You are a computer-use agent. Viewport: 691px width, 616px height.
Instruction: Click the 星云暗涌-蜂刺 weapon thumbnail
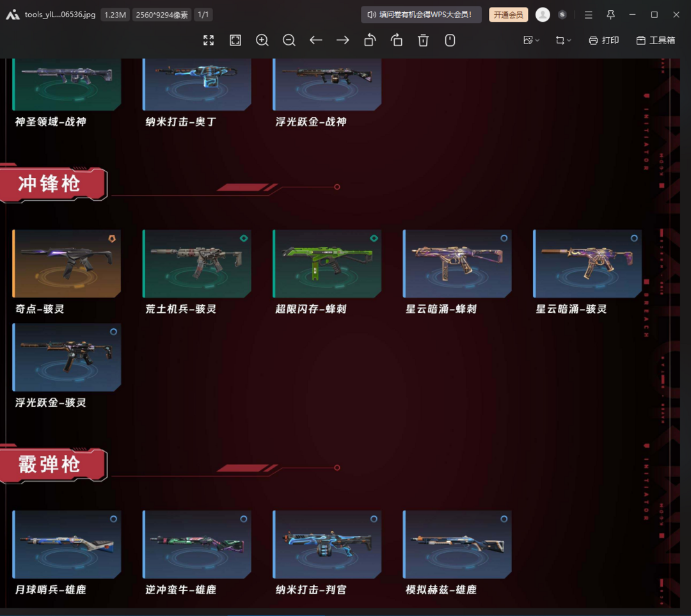tap(457, 264)
